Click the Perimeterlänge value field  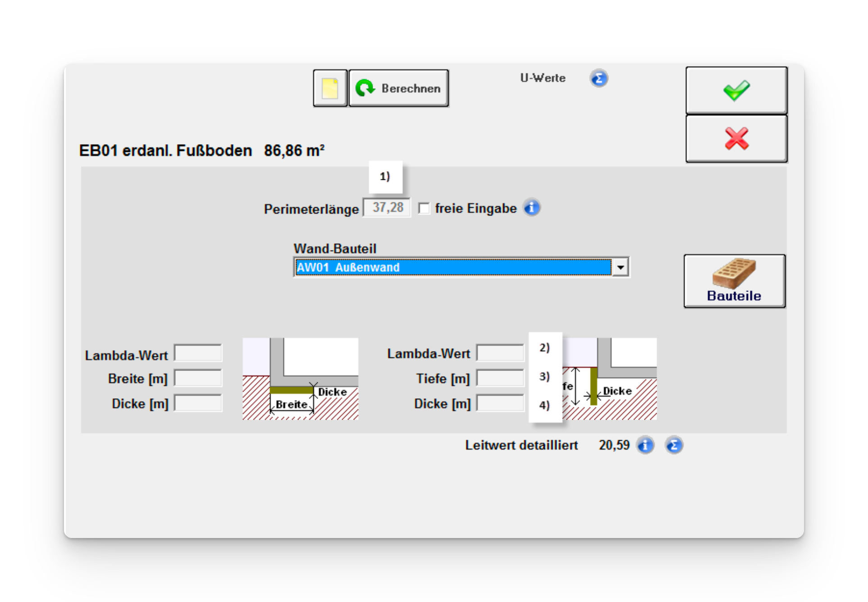[x=387, y=208]
